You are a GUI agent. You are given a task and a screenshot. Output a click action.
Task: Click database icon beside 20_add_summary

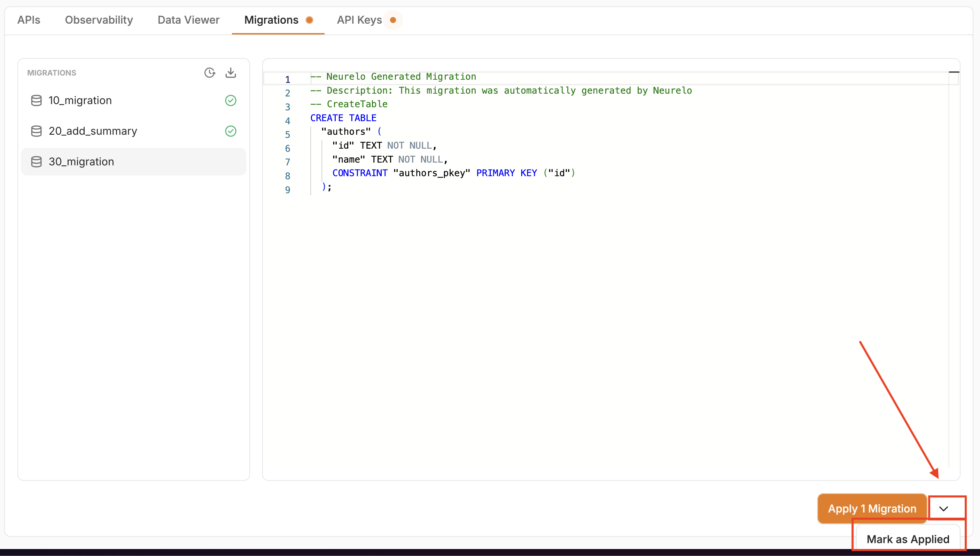tap(36, 131)
